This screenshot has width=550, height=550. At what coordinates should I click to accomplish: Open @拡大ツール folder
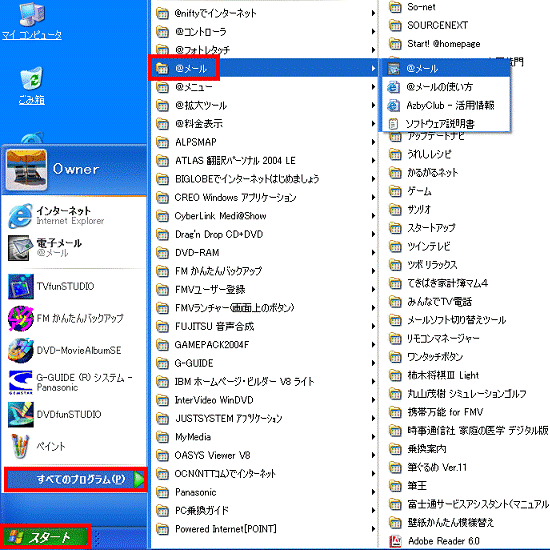[265, 105]
